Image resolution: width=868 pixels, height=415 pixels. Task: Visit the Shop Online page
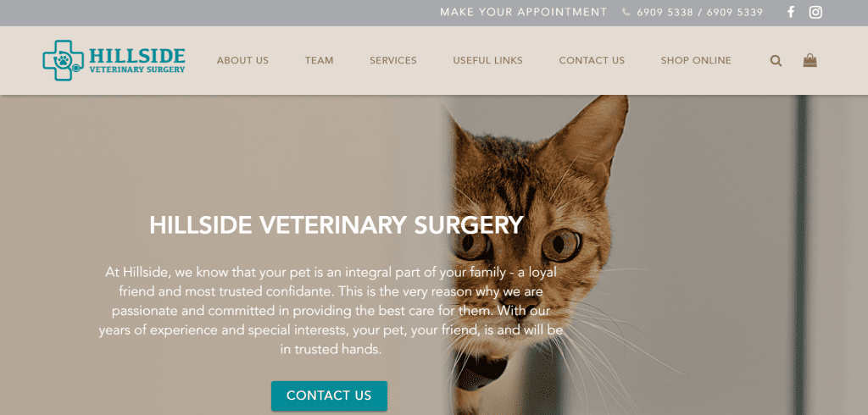[x=696, y=61]
